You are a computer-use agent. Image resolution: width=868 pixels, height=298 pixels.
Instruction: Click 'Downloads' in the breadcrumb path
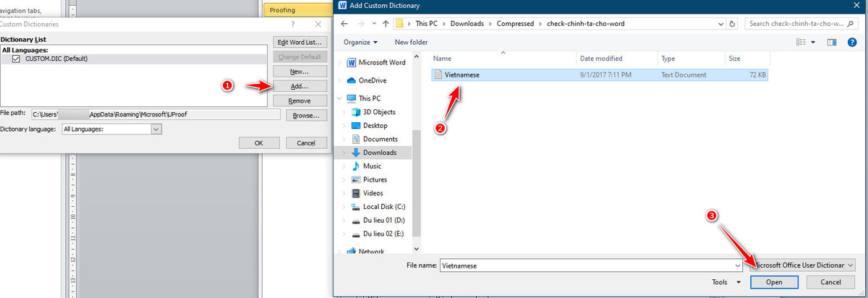[467, 24]
